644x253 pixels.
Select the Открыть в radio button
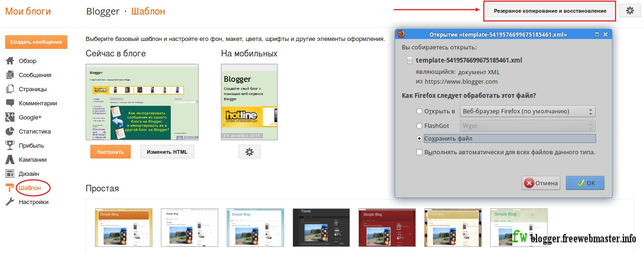[420, 111]
